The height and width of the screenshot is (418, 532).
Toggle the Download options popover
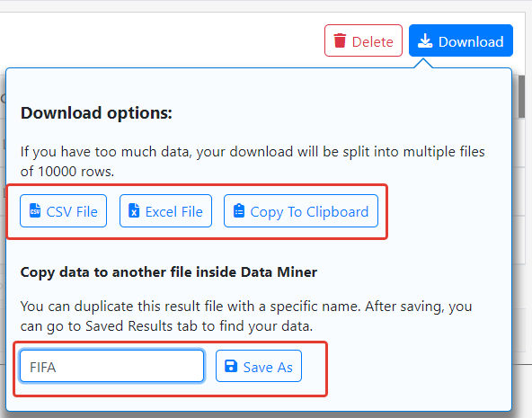(x=461, y=40)
